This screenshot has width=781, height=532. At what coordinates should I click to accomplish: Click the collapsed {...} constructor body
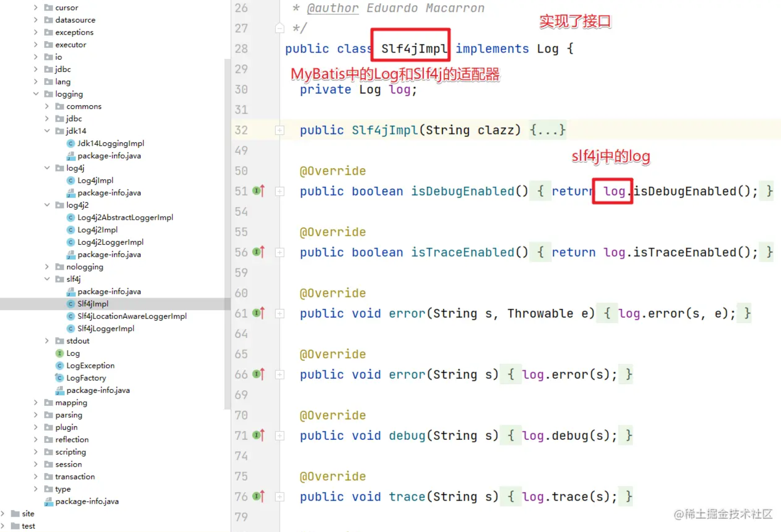tap(547, 130)
